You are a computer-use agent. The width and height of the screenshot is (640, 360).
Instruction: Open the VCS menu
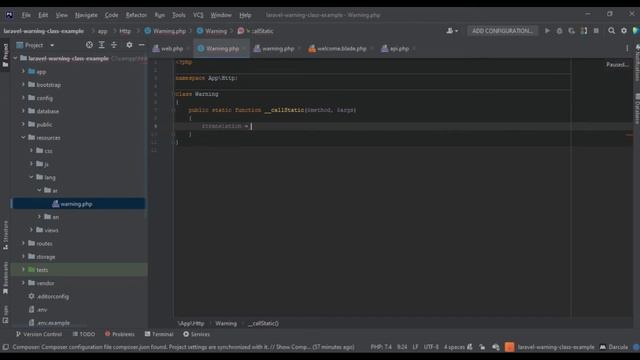tap(198, 15)
